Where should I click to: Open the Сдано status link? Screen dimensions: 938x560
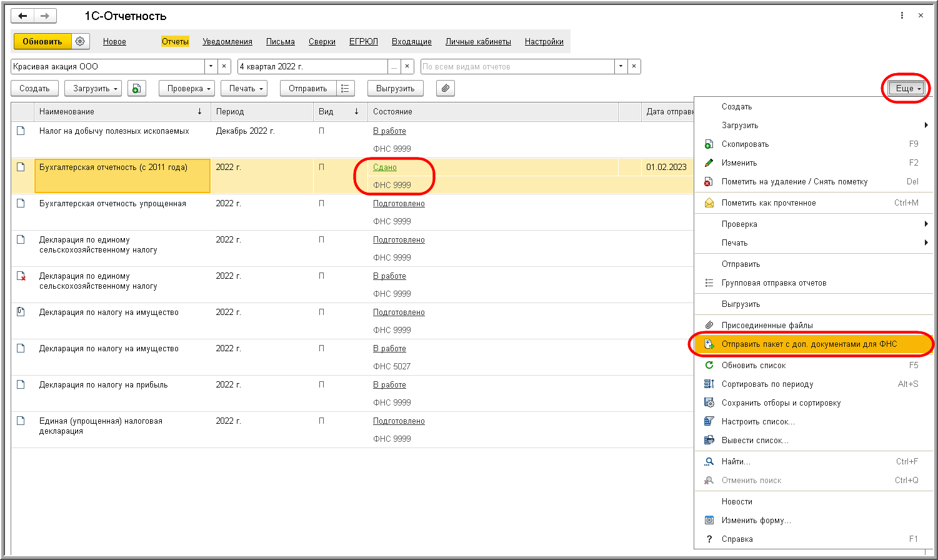(385, 167)
